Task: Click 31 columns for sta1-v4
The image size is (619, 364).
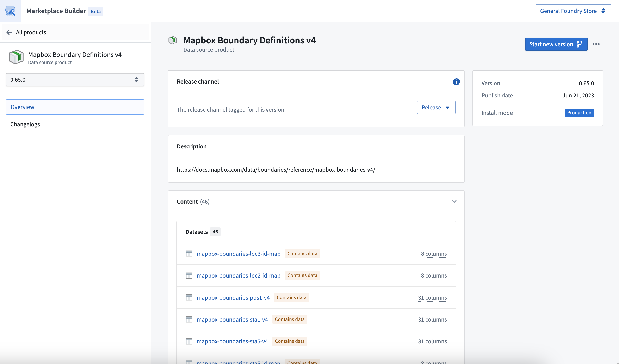Action: point(432,319)
